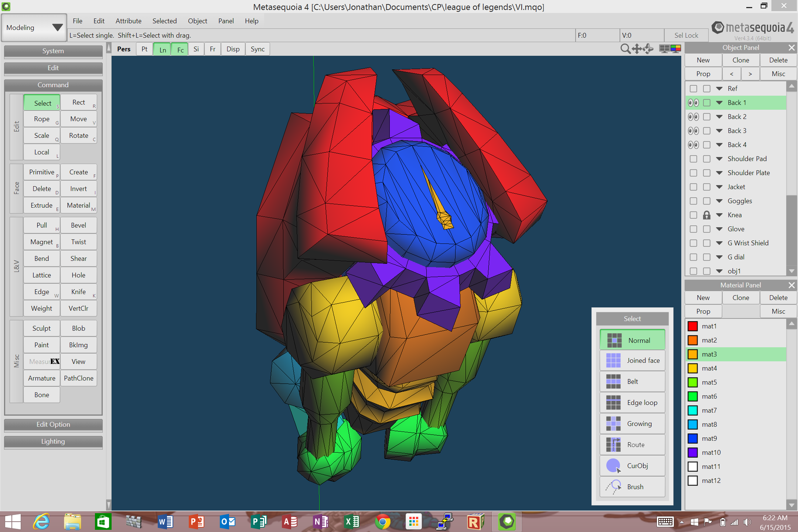The width and height of the screenshot is (798, 532).
Task: Select the red mat1 color swatch
Action: [x=692, y=326]
